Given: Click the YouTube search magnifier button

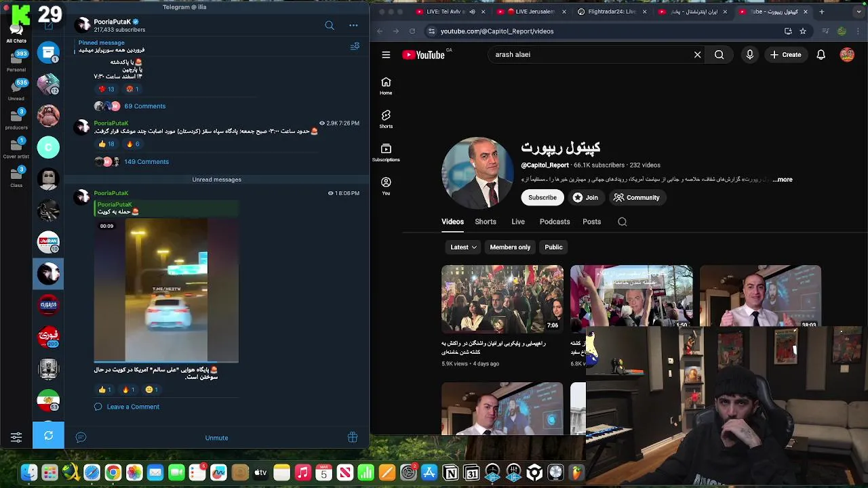Looking at the screenshot, I should [x=719, y=55].
